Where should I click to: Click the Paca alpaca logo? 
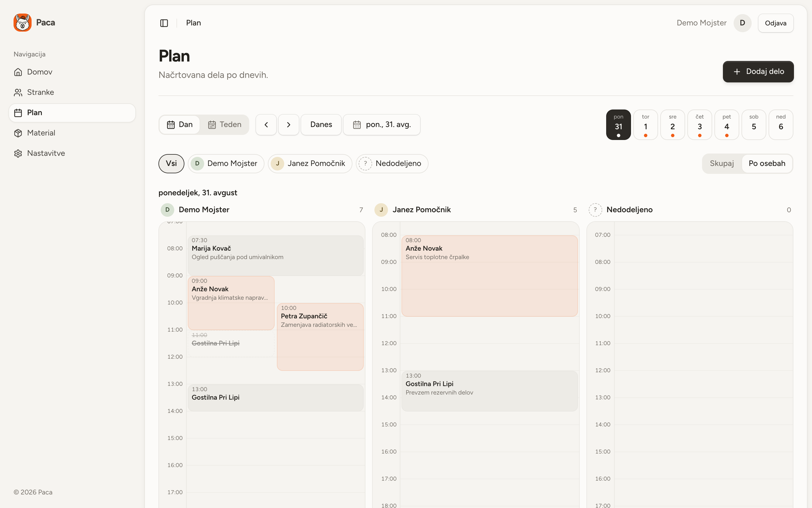pos(23,23)
